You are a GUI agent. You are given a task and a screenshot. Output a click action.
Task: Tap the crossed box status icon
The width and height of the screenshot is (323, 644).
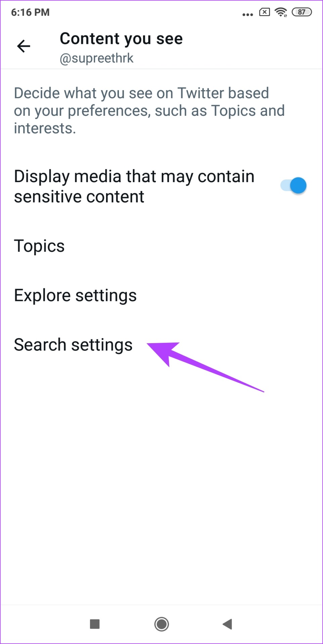tap(265, 12)
